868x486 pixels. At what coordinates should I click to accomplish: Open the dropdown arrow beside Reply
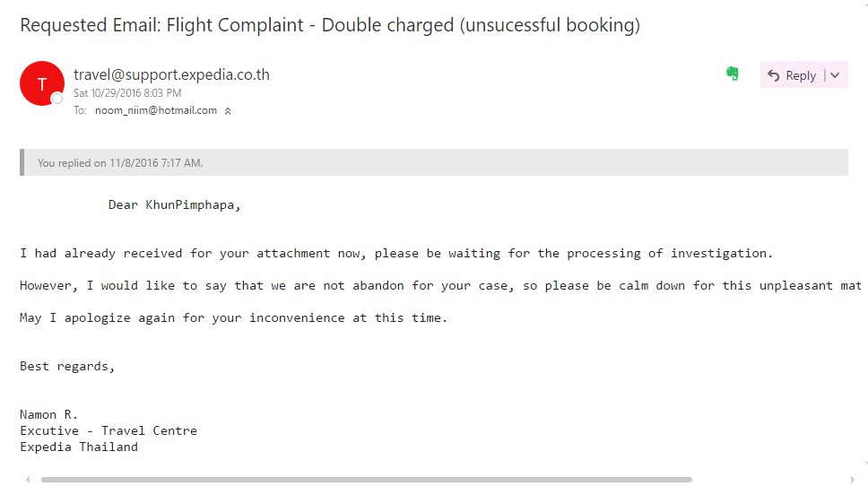click(x=836, y=75)
